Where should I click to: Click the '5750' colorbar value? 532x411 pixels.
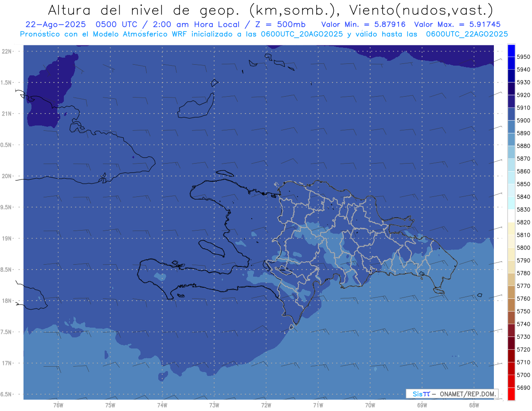point(523,311)
